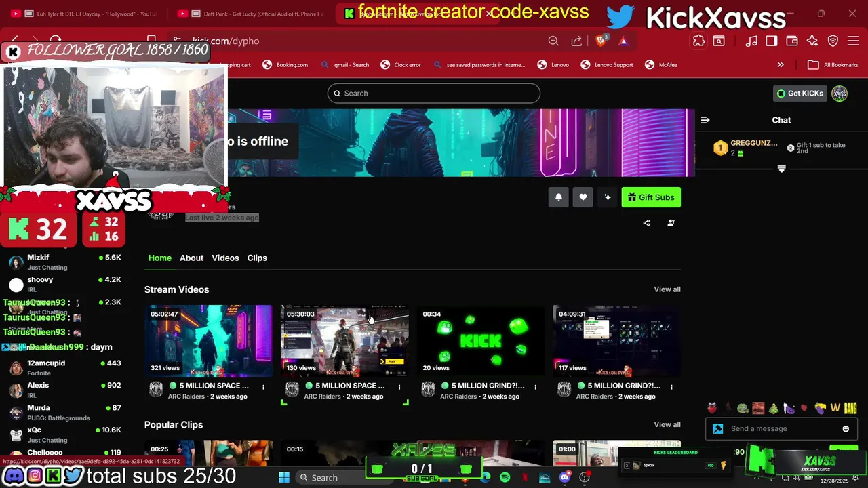Open options menu for 04:09:31 video
Viewport: 868px width, 488px height.
point(671,387)
